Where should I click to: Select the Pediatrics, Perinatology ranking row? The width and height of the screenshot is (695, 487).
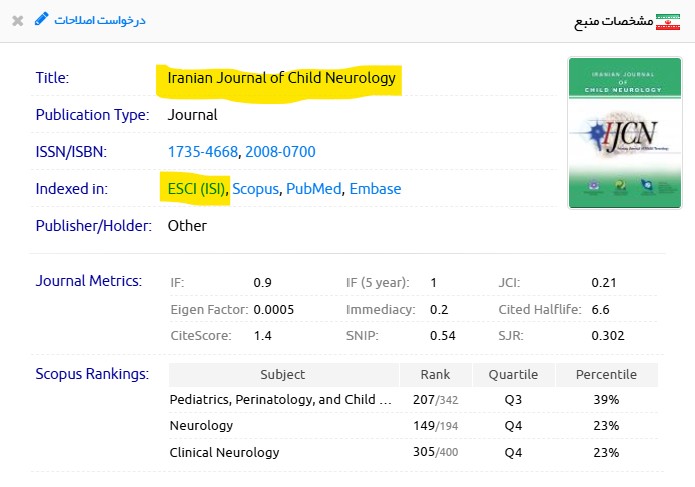pos(280,400)
